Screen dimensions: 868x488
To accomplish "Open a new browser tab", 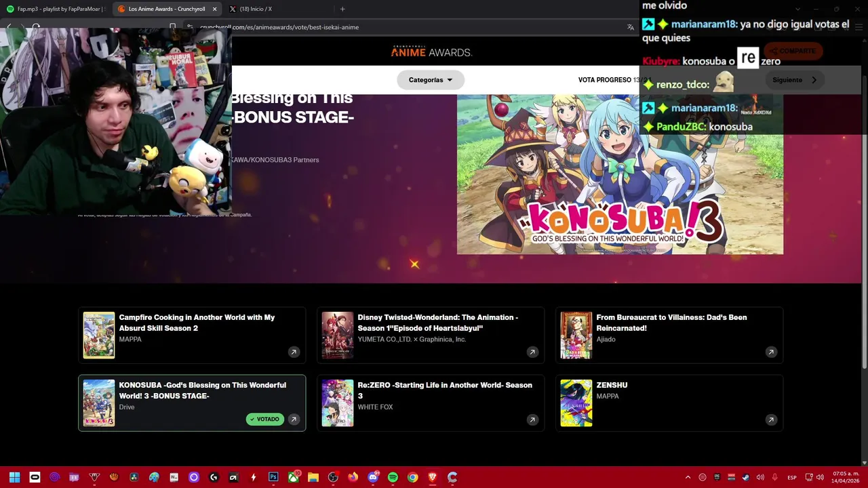I will (x=342, y=9).
